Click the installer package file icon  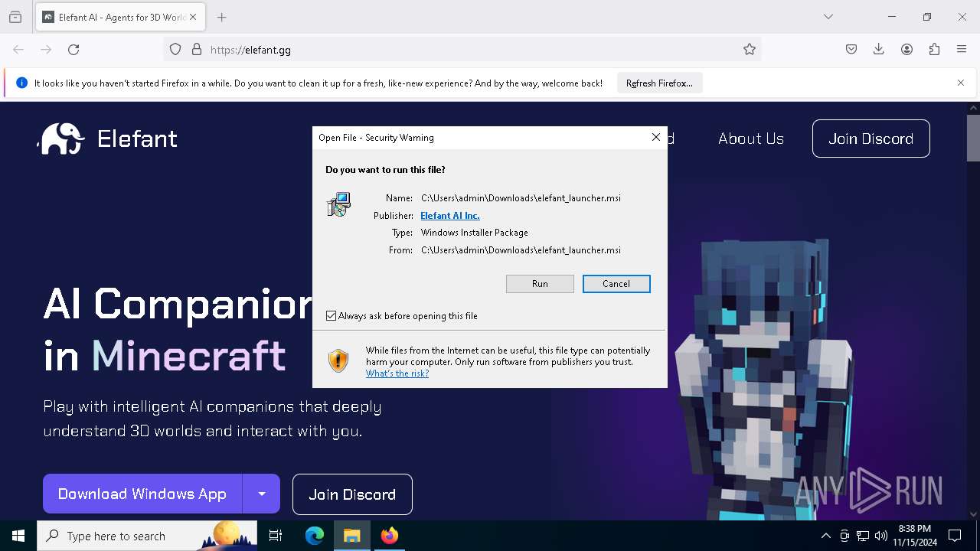pos(338,204)
